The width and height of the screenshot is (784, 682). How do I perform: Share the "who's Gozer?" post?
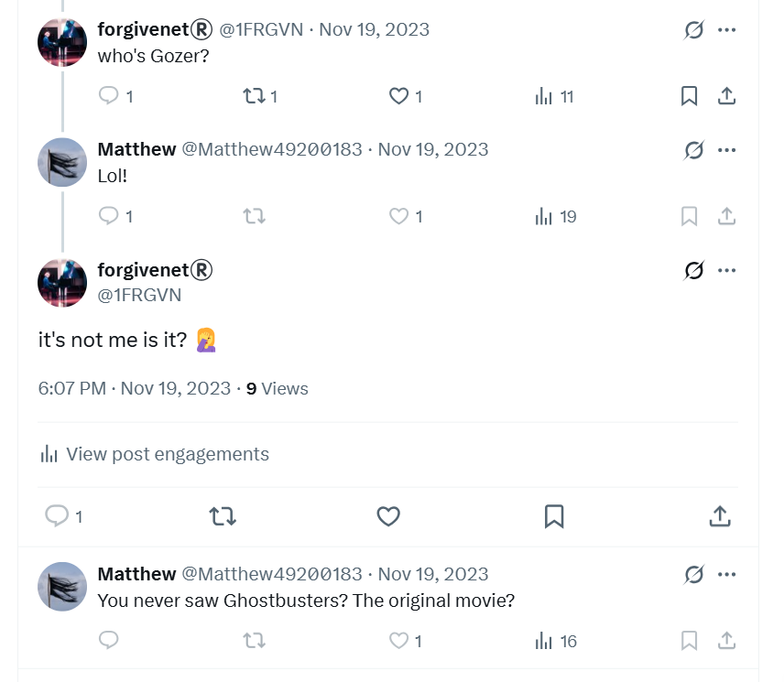[726, 96]
